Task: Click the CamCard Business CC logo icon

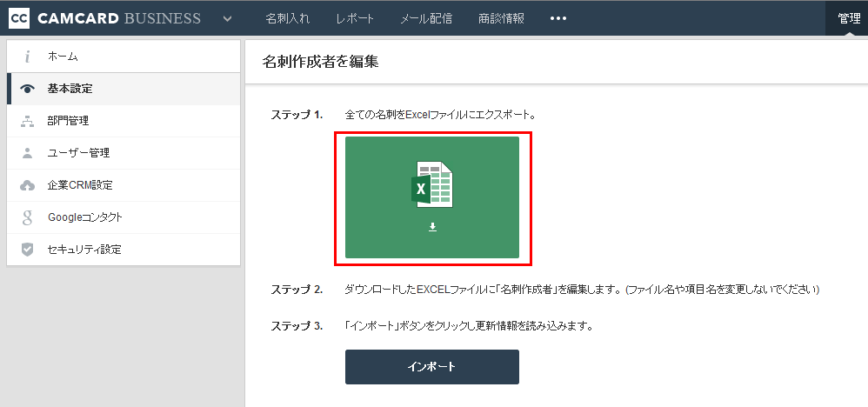Action: [x=19, y=18]
